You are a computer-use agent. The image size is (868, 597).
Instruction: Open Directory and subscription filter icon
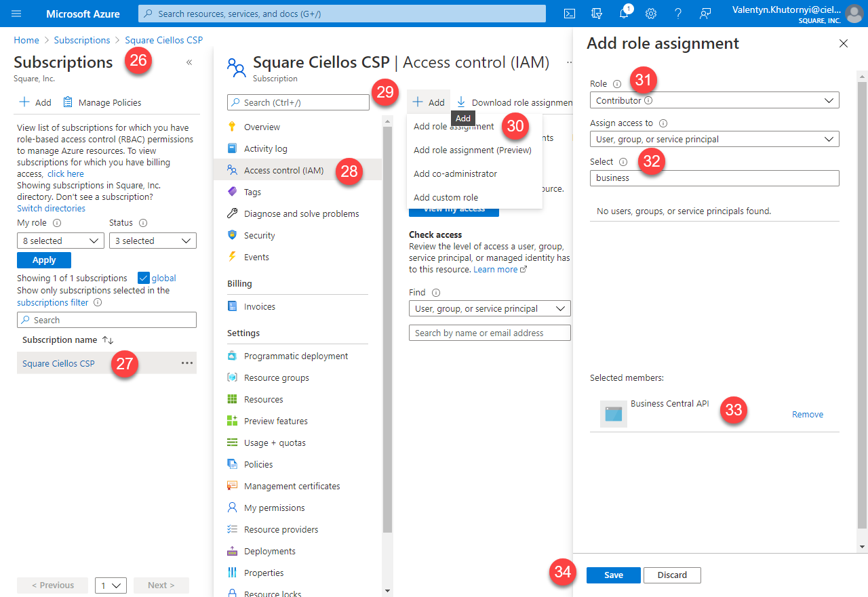597,14
